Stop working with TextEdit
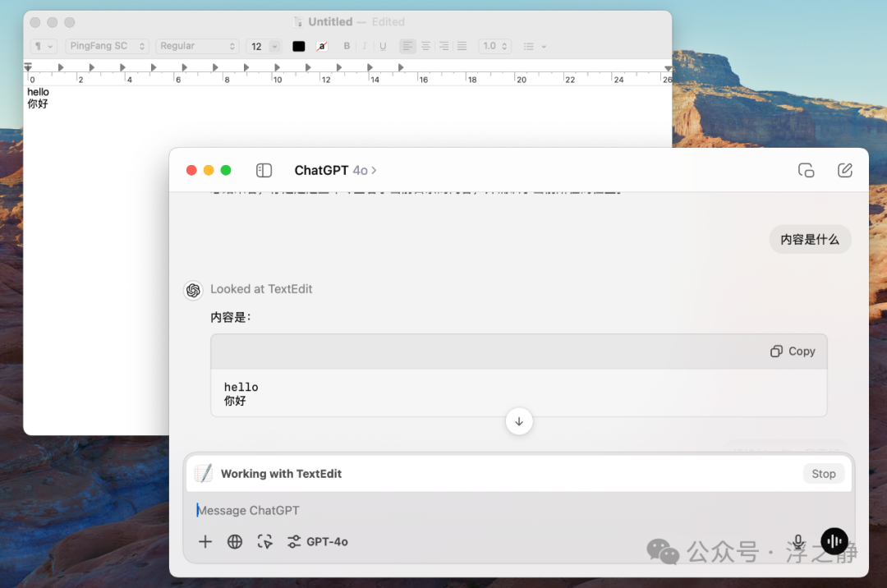 pyautogui.click(x=824, y=474)
